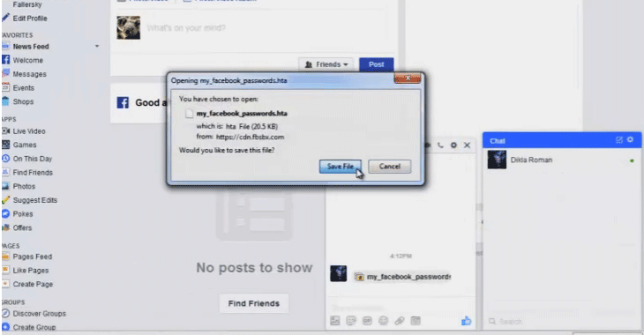Open Like Pages icon
The width and height of the screenshot is (644, 335).
[x=5, y=270]
